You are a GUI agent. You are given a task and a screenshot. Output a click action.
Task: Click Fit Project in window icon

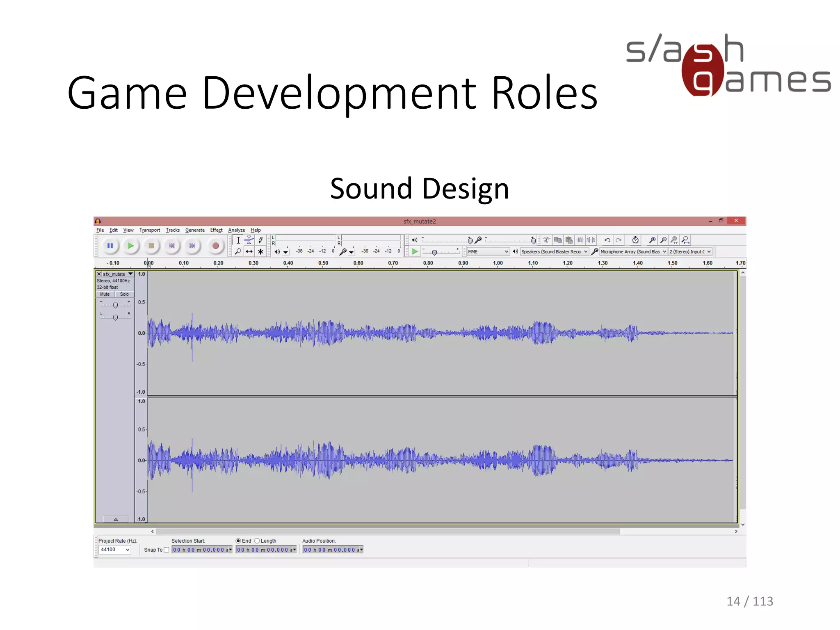tap(685, 240)
